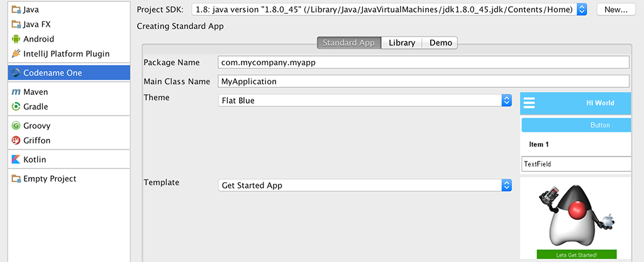Click the New... SDK button

coord(616,9)
